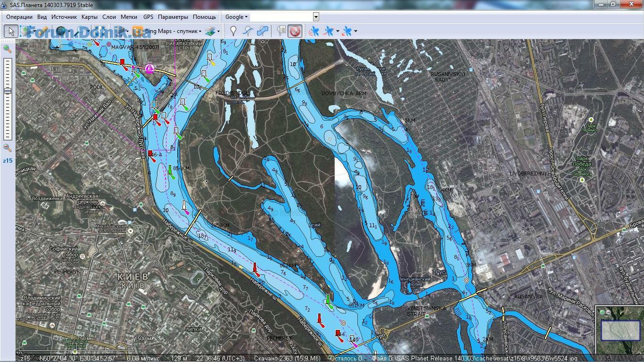Click the Файл cache path in status bar

pyautogui.click(x=474, y=358)
